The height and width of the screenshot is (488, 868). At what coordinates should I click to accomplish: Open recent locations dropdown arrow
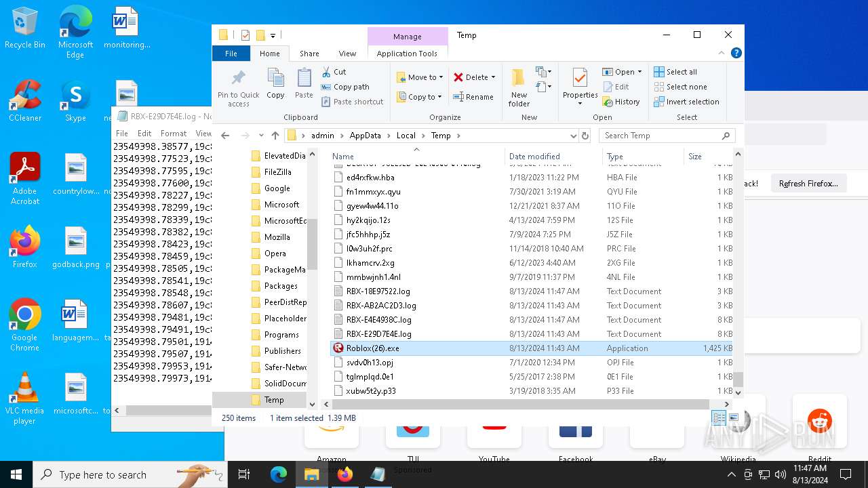[x=261, y=136]
